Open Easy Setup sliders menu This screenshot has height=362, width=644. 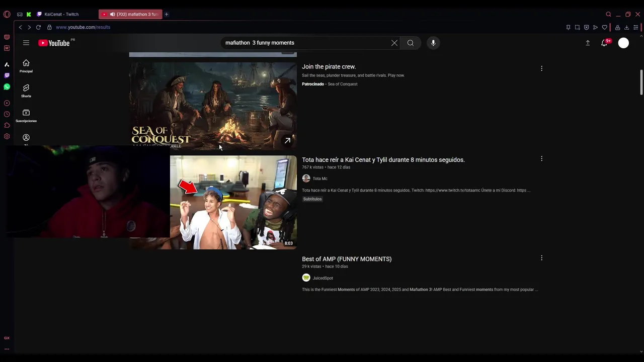tap(635, 27)
